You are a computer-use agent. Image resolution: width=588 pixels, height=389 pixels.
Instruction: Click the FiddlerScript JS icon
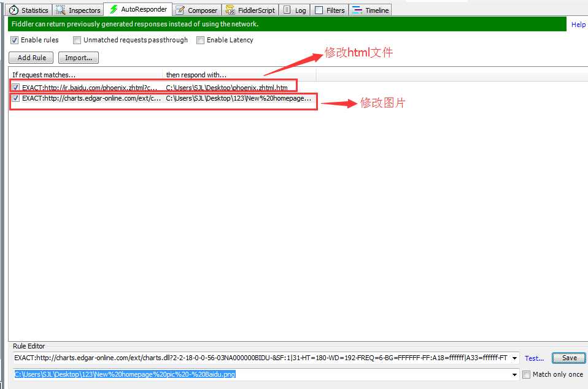coord(230,10)
